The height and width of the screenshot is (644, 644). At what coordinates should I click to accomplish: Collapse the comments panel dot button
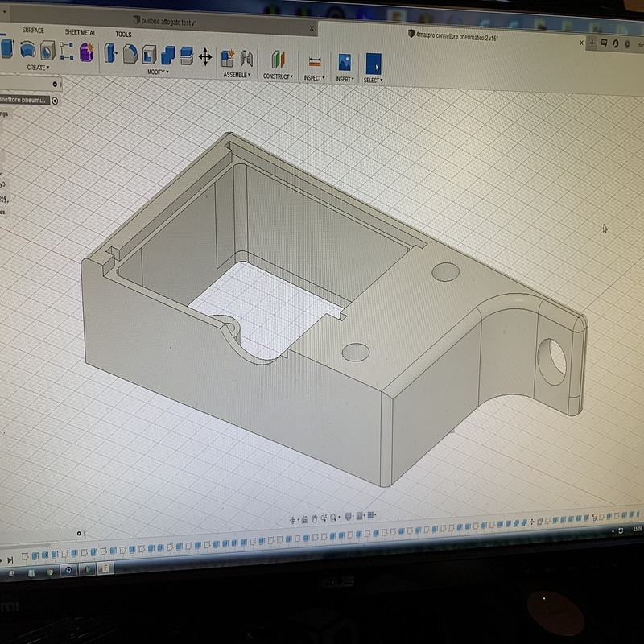pyautogui.click(x=79, y=534)
